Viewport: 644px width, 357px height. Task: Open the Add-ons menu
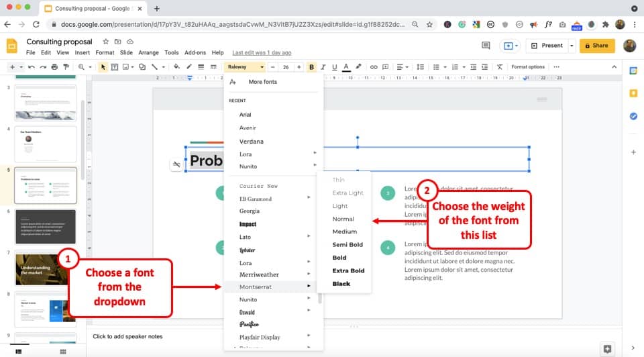click(x=195, y=52)
